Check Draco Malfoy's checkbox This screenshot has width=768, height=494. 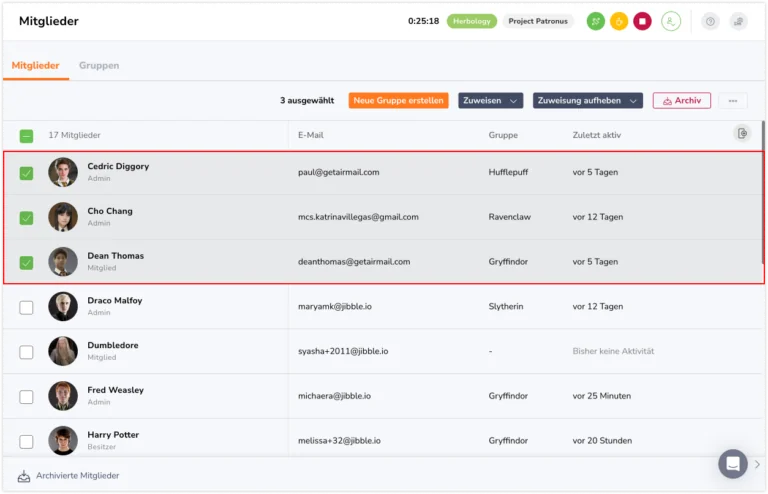pyautogui.click(x=26, y=307)
